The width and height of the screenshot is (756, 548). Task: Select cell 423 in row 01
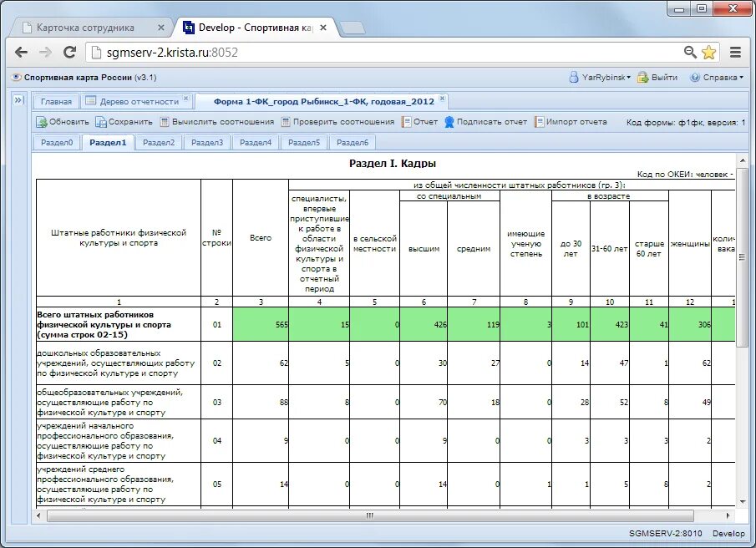tap(610, 324)
